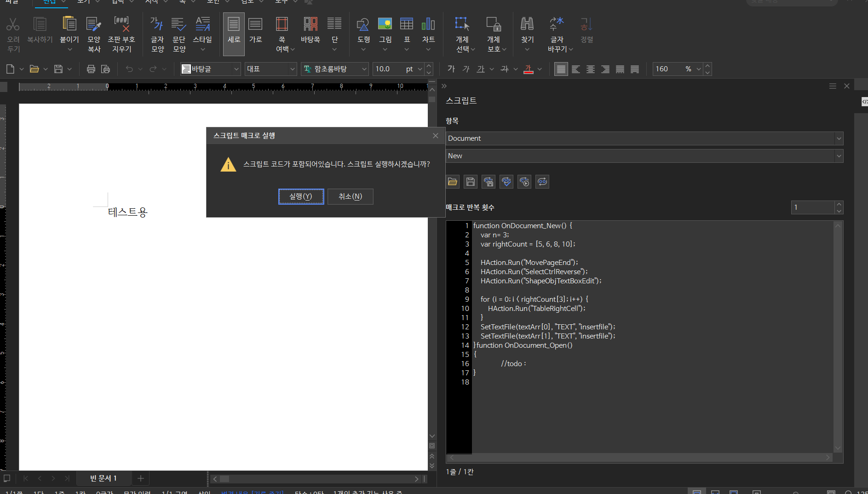Expand the 붙이기 paste options arrow
The width and height of the screenshot is (868, 494).
point(69,50)
